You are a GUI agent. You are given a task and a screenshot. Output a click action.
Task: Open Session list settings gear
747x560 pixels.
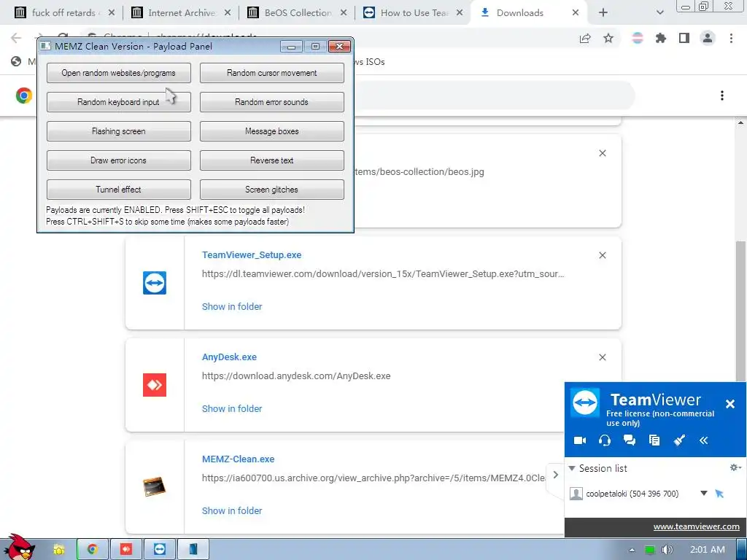(x=735, y=467)
